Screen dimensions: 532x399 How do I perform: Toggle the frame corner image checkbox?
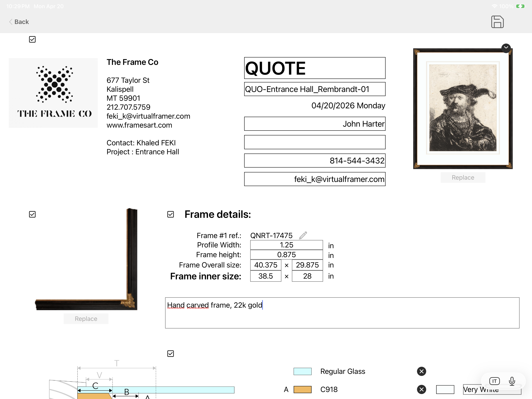[32, 214]
